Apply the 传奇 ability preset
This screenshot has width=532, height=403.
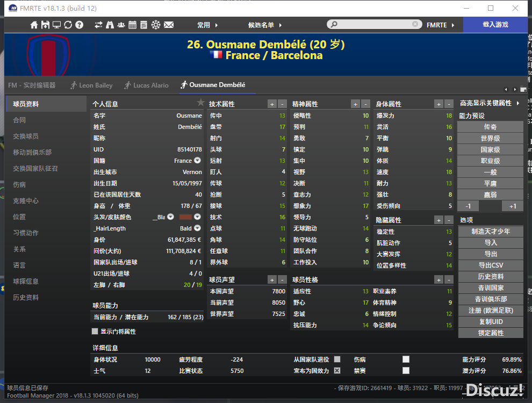[490, 127]
